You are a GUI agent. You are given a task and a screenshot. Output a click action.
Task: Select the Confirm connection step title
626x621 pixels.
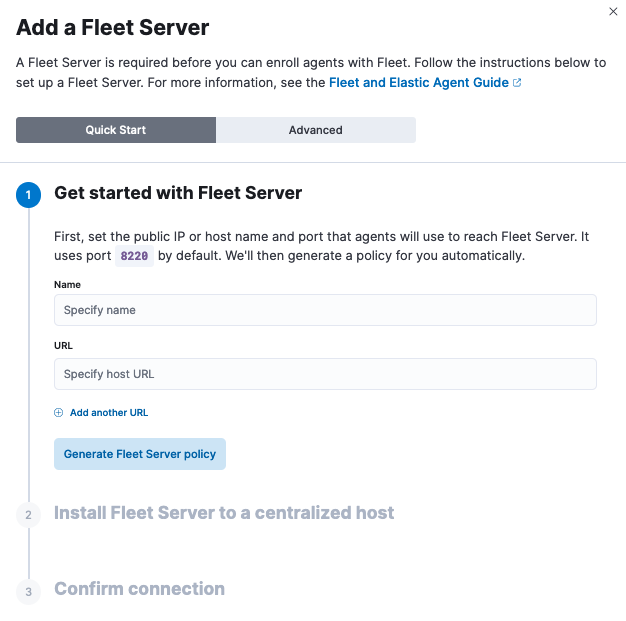pos(139,589)
